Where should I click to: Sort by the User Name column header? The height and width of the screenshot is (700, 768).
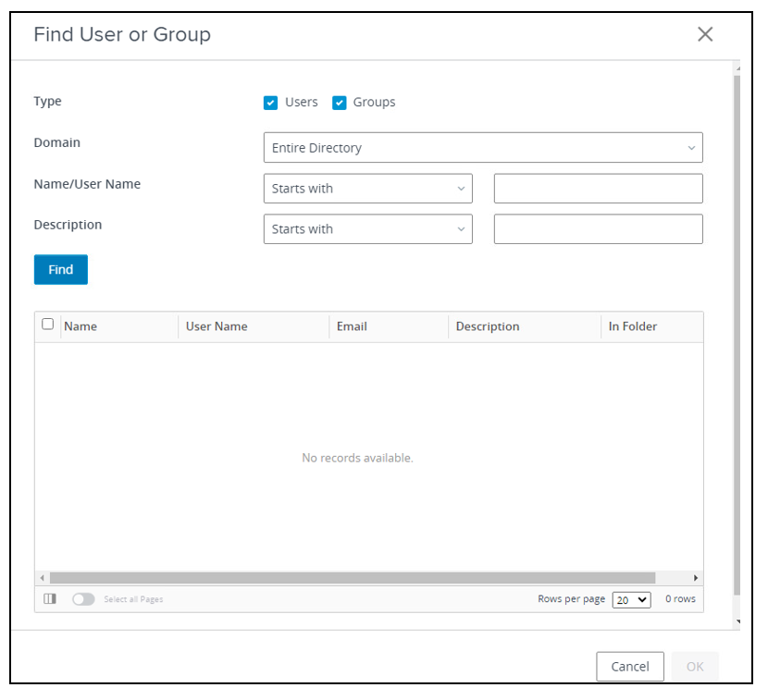[x=217, y=326]
